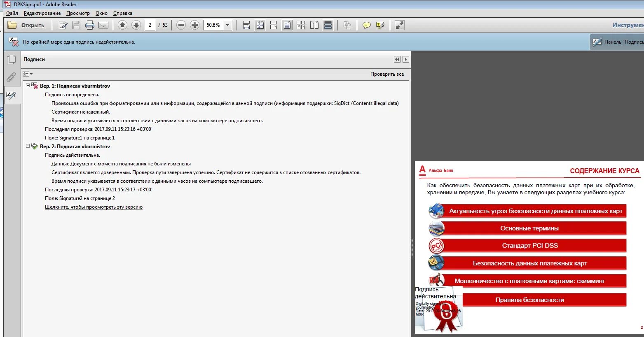
Task: Open the page thumbnails sidebar icon
Action: 12,60
